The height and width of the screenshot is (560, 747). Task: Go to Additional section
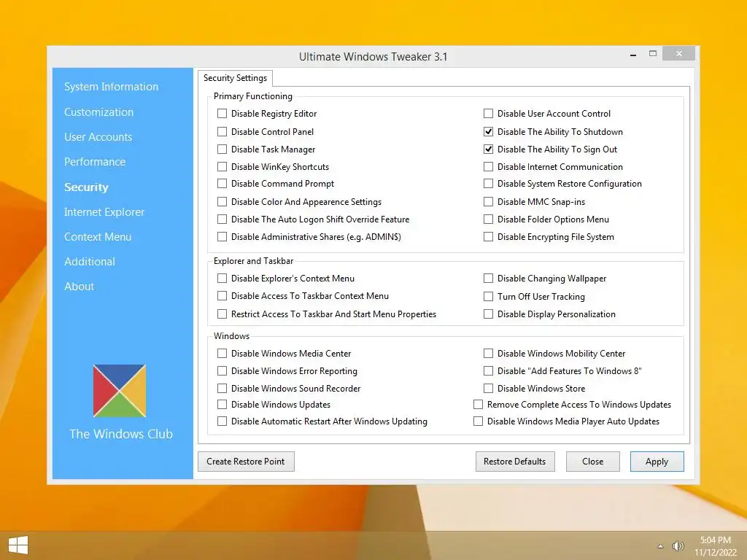click(x=90, y=262)
